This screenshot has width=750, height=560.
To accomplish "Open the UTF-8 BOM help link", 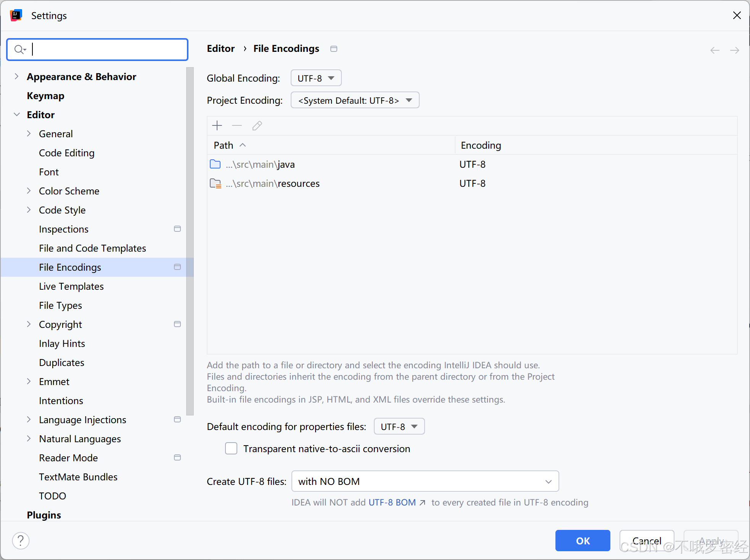I will click(392, 502).
